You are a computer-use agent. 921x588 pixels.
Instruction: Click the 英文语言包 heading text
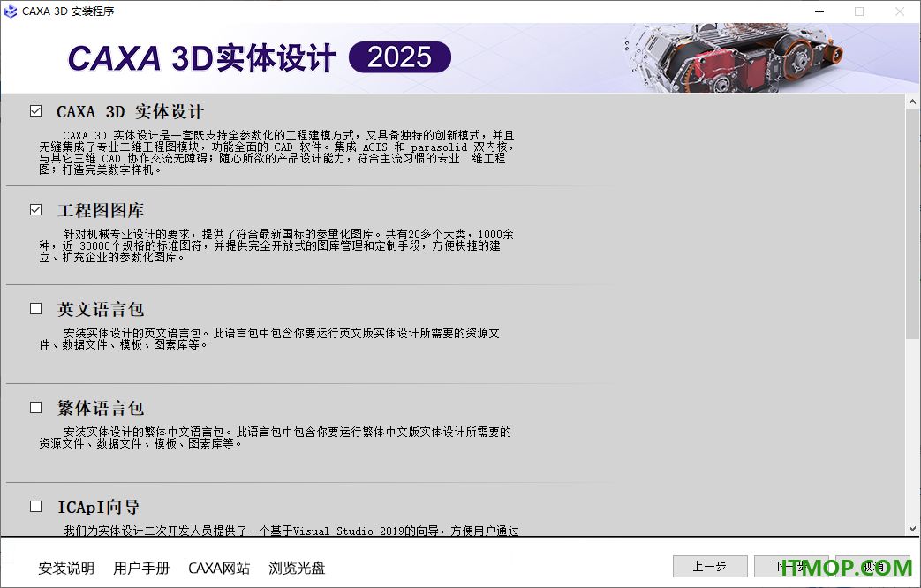101,309
